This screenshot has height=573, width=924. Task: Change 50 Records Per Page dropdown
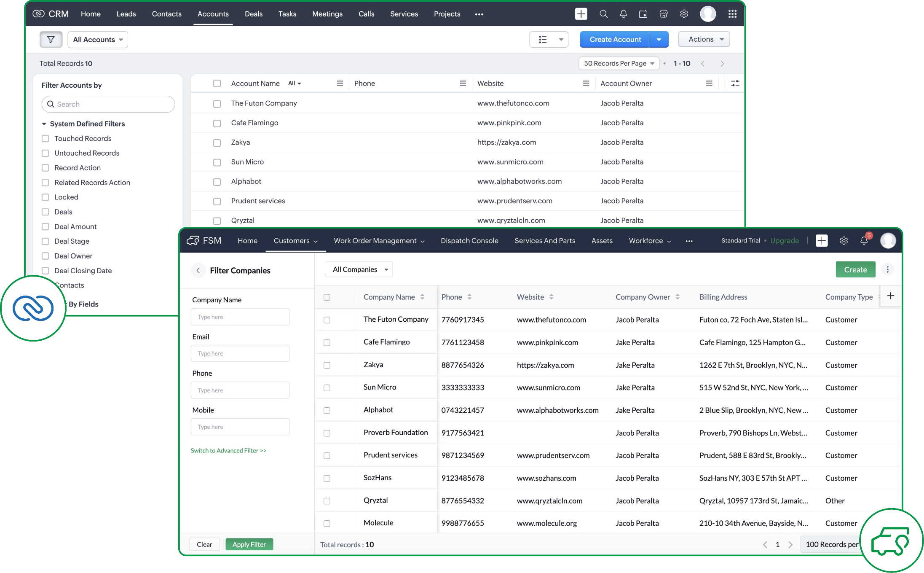coord(619,64)
